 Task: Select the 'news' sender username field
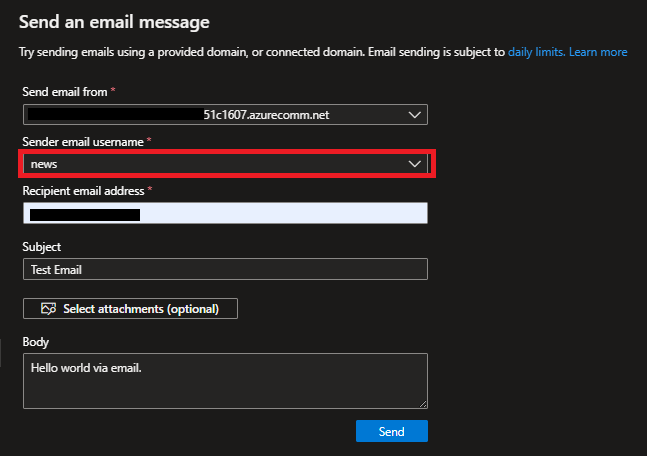tap(210, 163)
